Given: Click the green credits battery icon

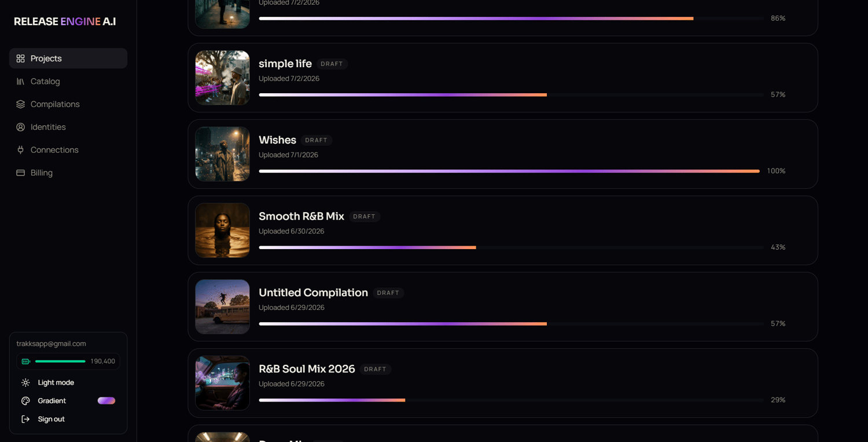Looking at the screenshot, I should [x=26, y=361].
